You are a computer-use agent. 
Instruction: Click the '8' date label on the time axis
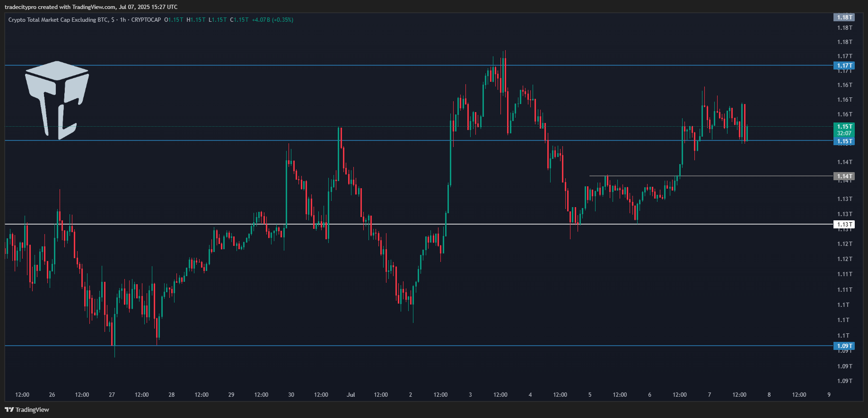pyautogui.click(x=769, y=395)
